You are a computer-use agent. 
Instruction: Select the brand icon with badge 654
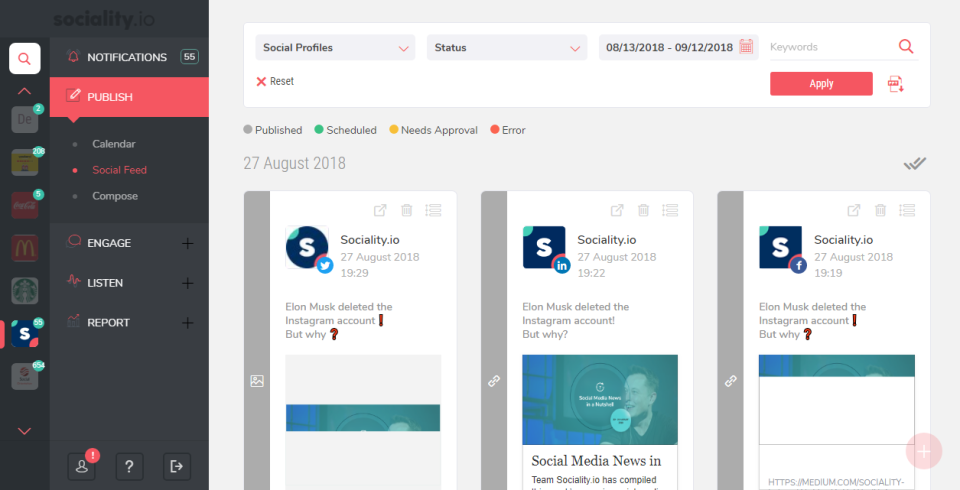click(25, 377)
